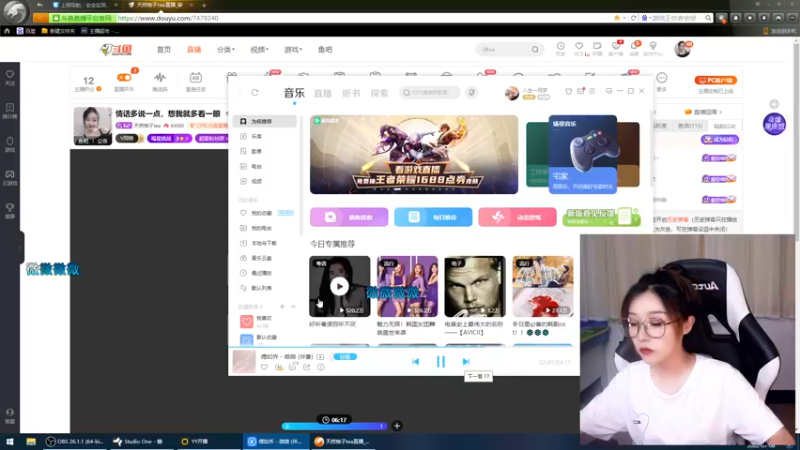Click the refresh icon in the music player
The height and width of the screenshot is (450, 800).
click(255, 92)
